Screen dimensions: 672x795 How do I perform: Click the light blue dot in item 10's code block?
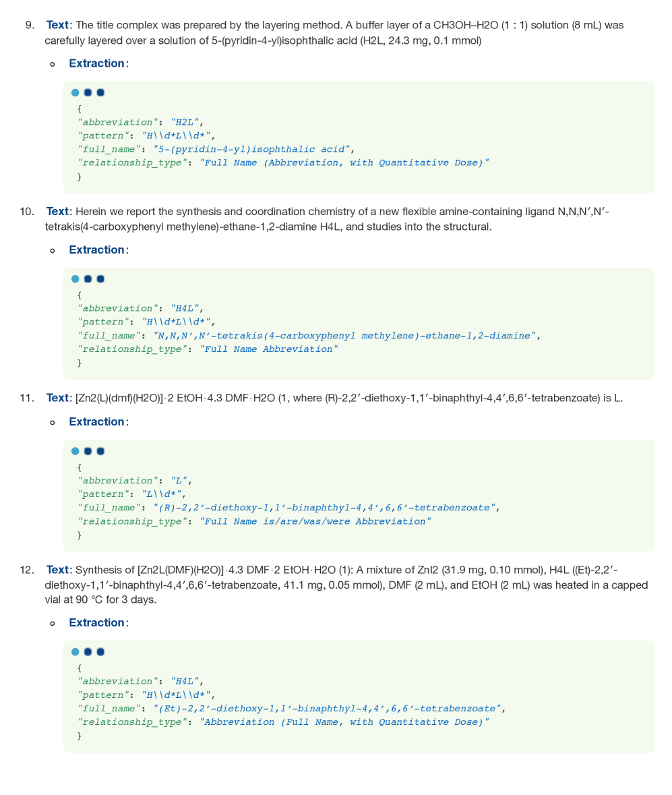75,279
